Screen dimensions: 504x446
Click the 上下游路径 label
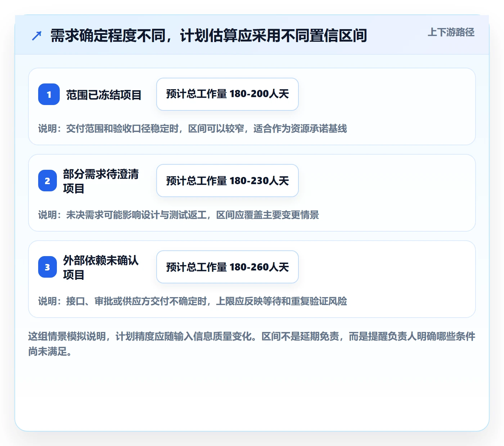pyautogui.click(x=451, y=32)
